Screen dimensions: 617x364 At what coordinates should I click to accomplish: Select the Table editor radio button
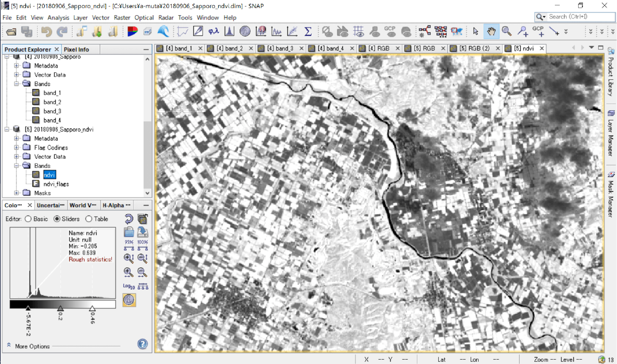click(x=89, y=219)
